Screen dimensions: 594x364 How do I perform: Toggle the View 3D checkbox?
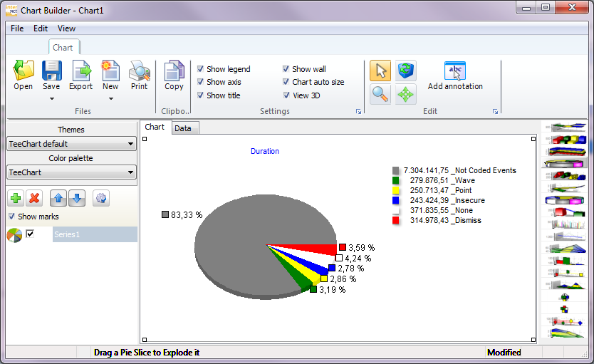[286, 95]
